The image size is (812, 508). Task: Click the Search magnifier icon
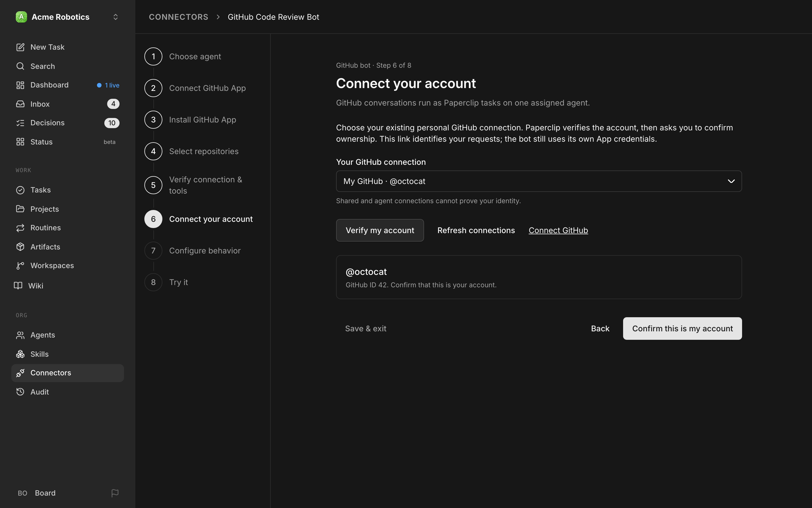tap(20, 66)
